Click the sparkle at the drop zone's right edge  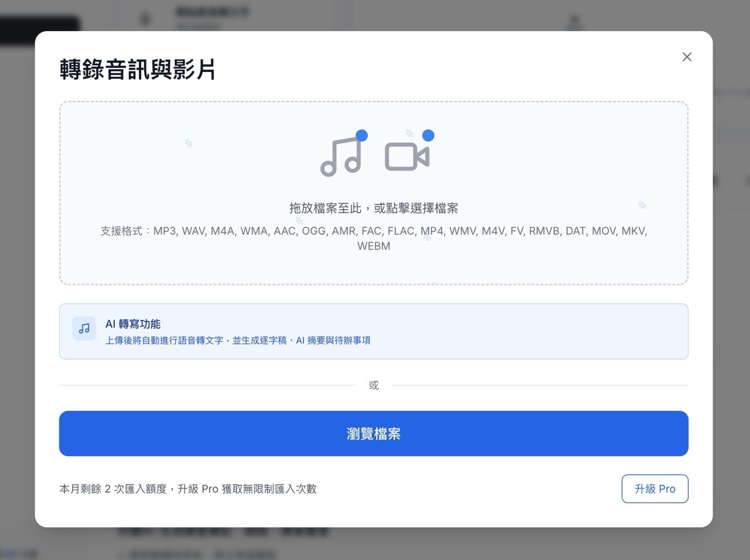pyautogui.click(x=642, y=206)
